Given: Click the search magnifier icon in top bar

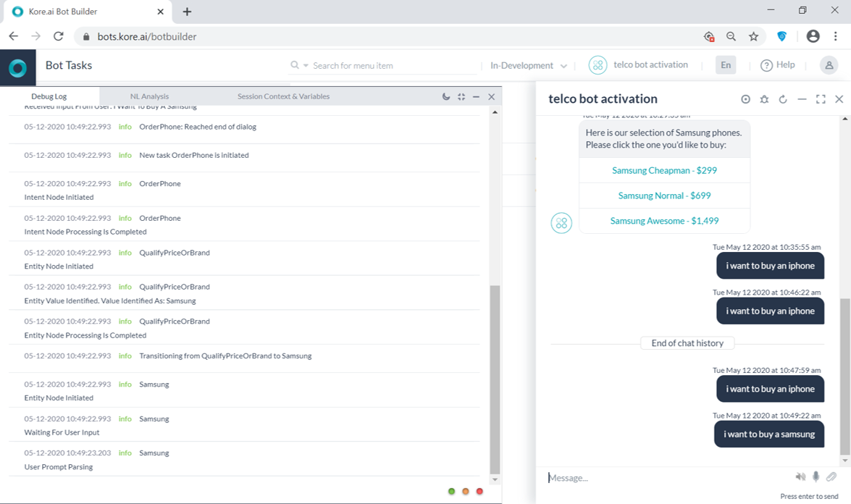Looking at the screenshot, I should [295, 65].
